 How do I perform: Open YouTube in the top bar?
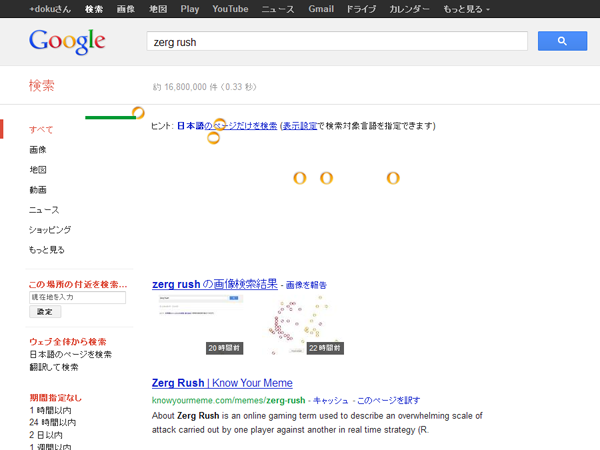click(x=230, y=9)
